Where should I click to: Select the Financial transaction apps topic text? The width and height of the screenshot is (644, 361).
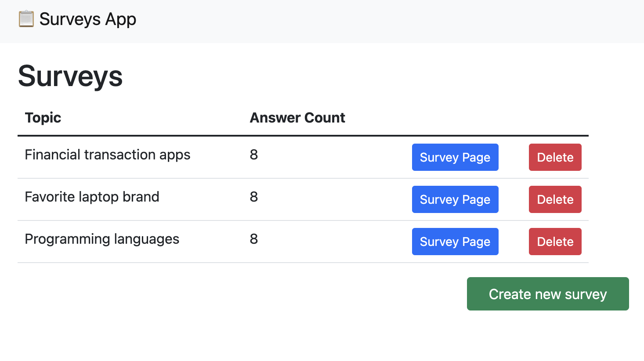coord(108,155)
